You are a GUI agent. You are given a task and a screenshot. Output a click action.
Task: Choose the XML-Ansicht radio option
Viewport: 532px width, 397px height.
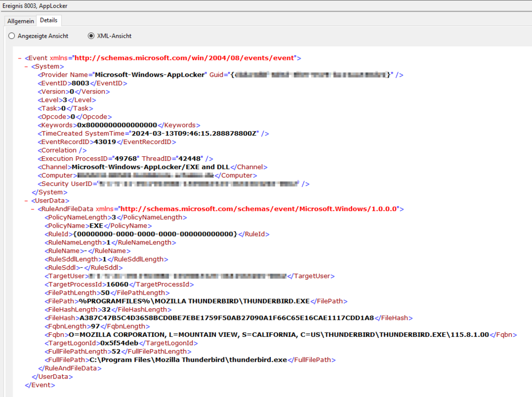[91, 36]
